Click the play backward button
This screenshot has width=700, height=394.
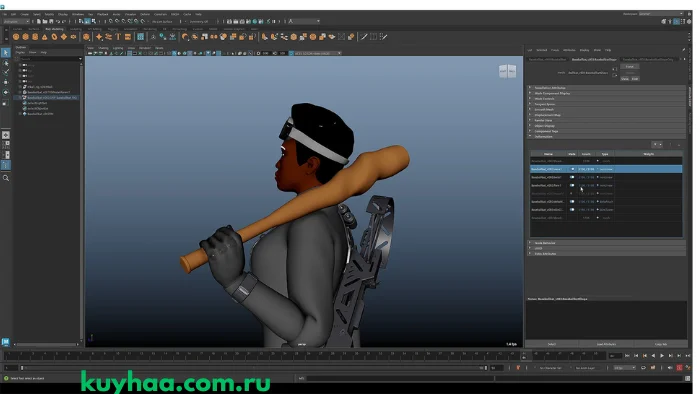653,356
